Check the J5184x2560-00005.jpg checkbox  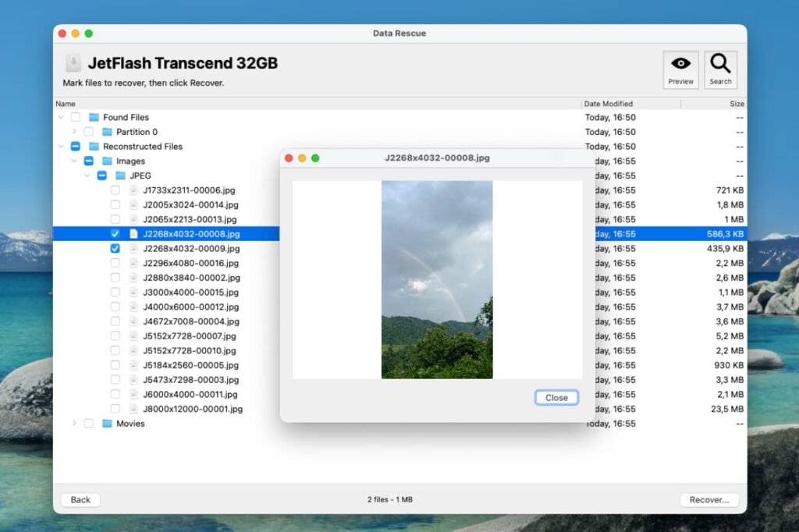(115, 365)
